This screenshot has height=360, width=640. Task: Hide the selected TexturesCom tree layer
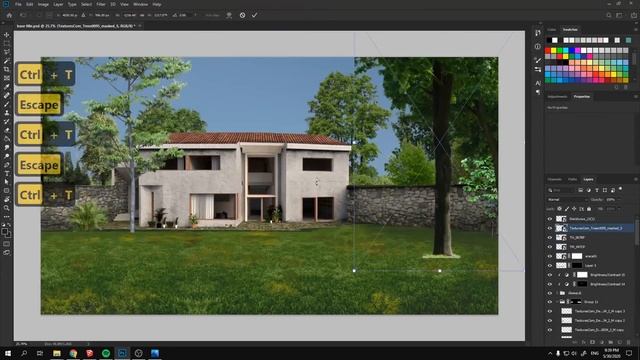pyautogui.click(x=550, y=228)
